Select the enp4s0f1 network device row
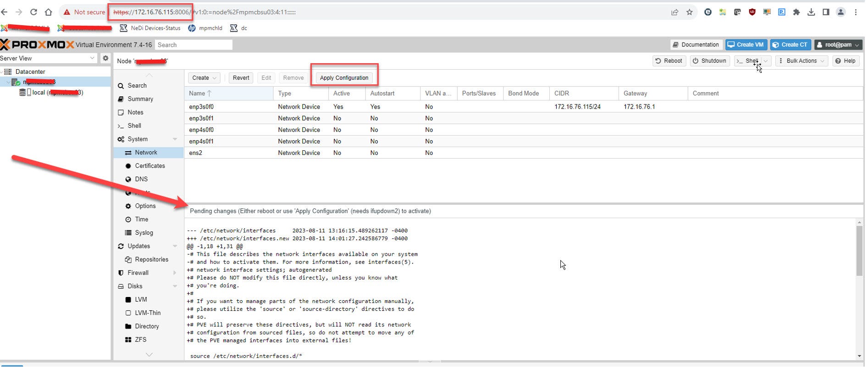The width and height of the screenshot is (868, 368). point(524,141)
